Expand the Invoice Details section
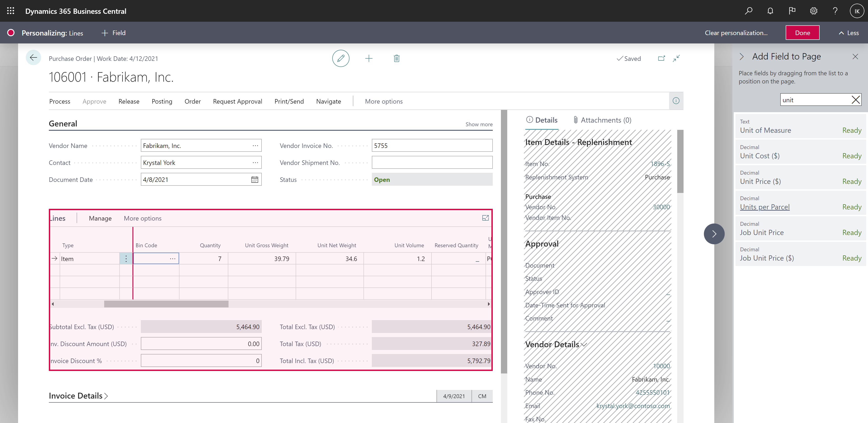The image size is (868, 423). 78,396
